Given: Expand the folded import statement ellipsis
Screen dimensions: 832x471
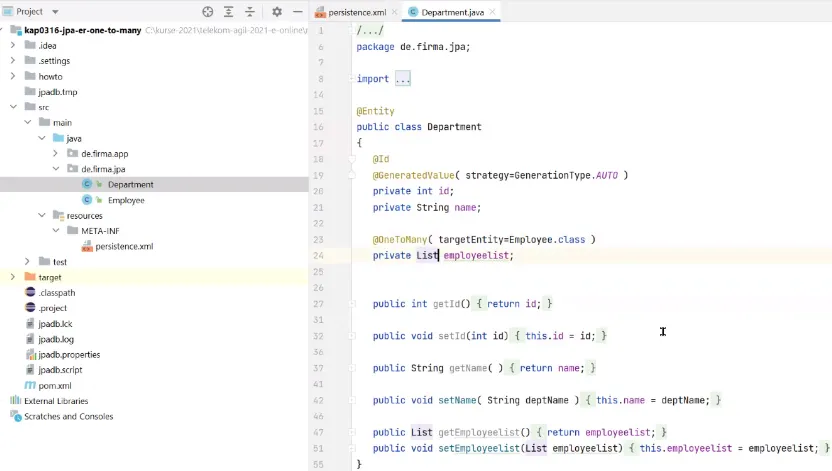Looking at the screenshot, I should 403,79.
